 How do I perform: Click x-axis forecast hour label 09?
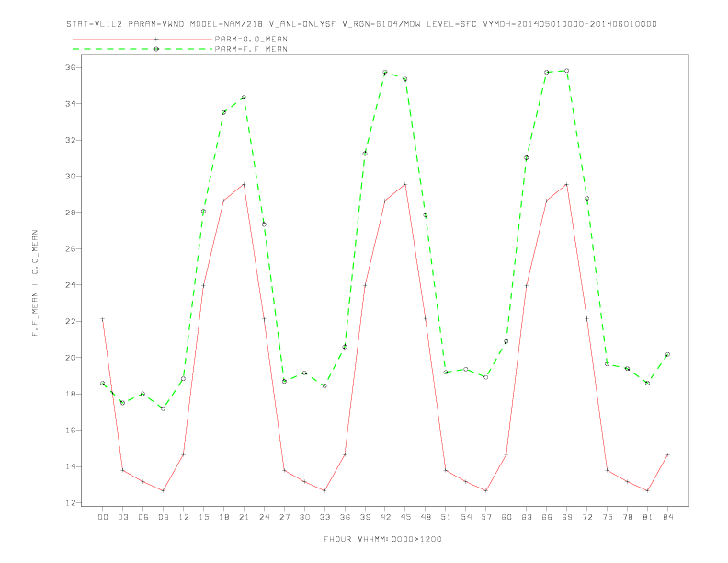(x=163, y=517)
